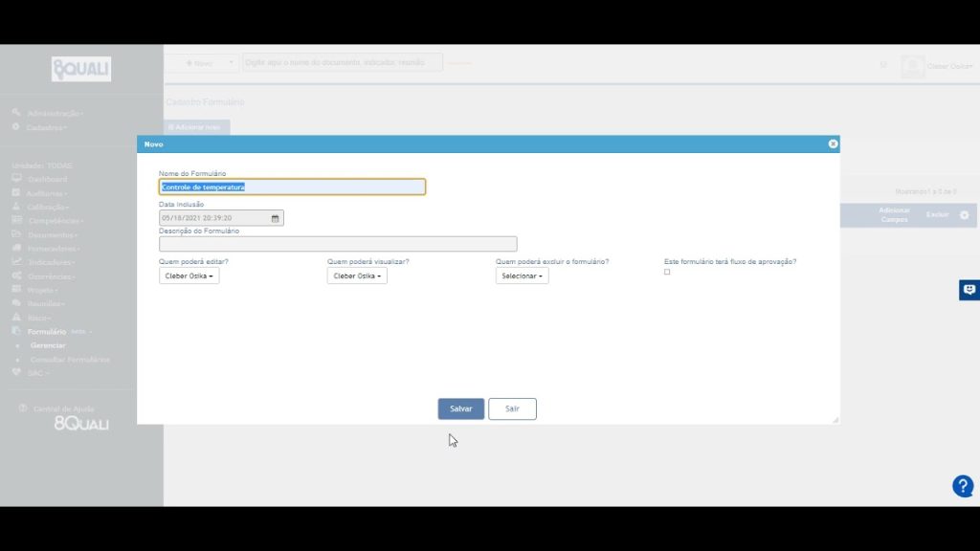
Task: Click the Auditorias icon in the sidebar
Action: (x=16, y=193)
